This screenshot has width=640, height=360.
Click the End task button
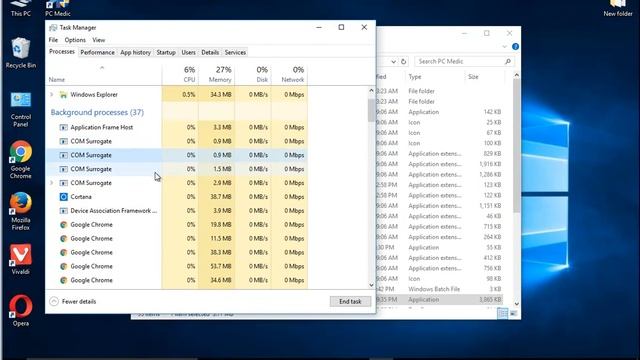coord(350,302)
